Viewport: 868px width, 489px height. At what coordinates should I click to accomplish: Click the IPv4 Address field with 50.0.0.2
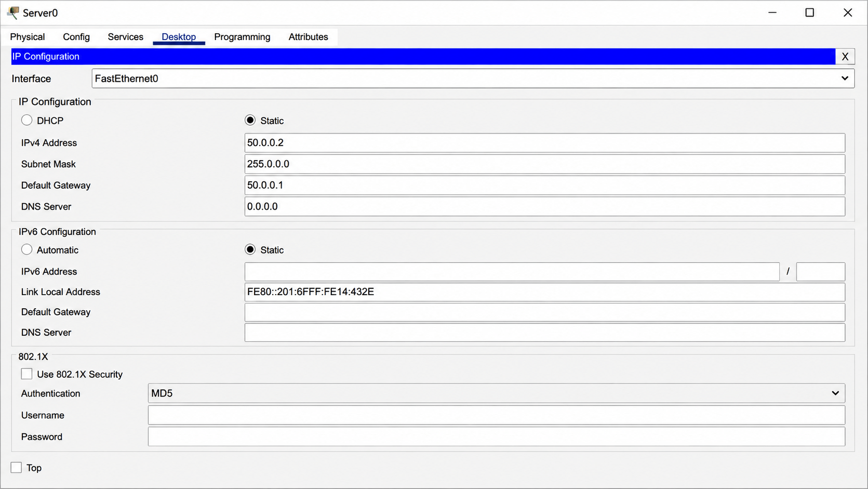click(x=544, y=143)
